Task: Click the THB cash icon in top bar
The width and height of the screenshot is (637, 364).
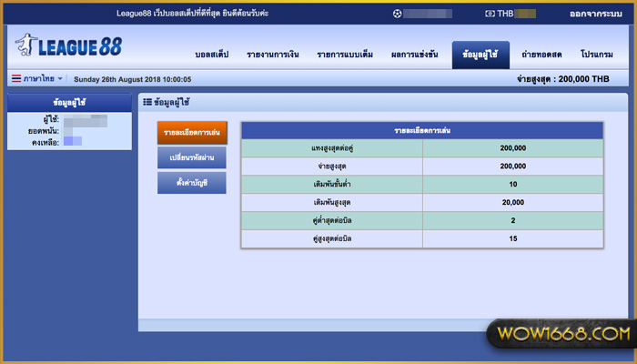Action: [490, 14]
